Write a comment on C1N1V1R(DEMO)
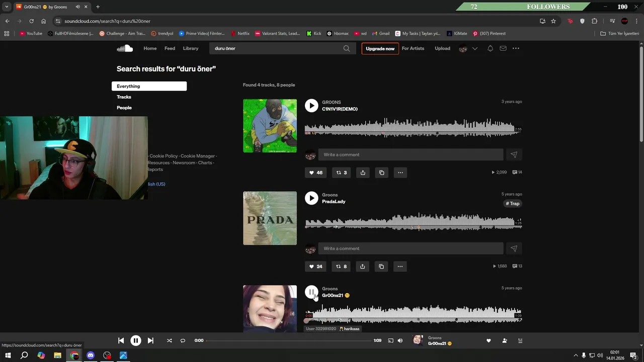 coord(411,155)
